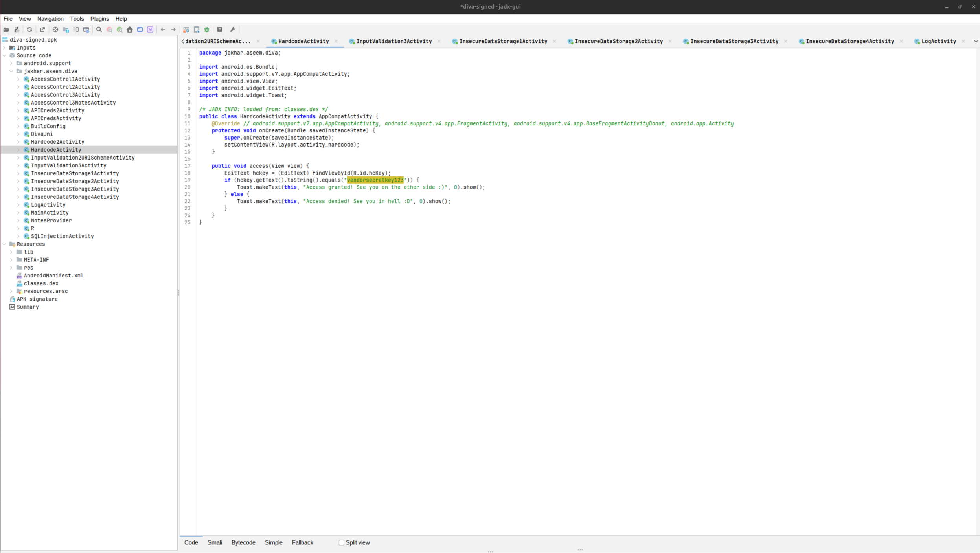Switch to InsecureDataStorage1Activity tab
This screenshot has height=553, width=980.
click(x=503, y=41)
